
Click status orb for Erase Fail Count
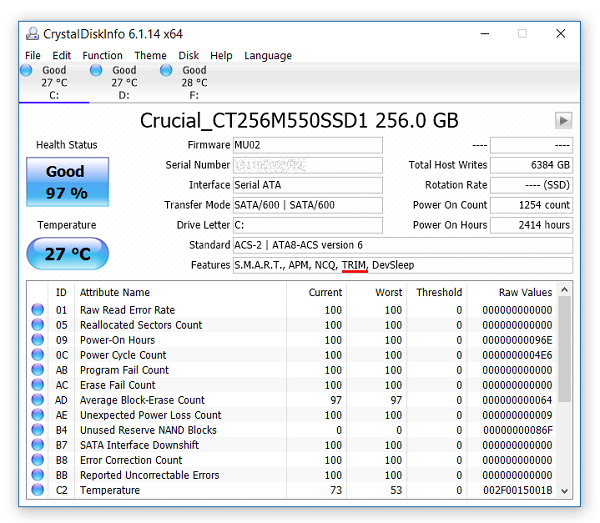pos(38,385)
